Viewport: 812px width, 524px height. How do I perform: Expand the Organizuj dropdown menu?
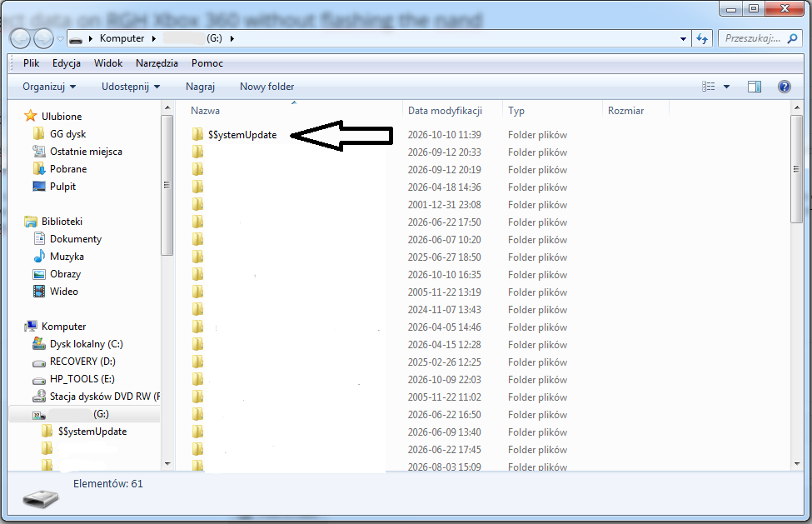point(49,87)
